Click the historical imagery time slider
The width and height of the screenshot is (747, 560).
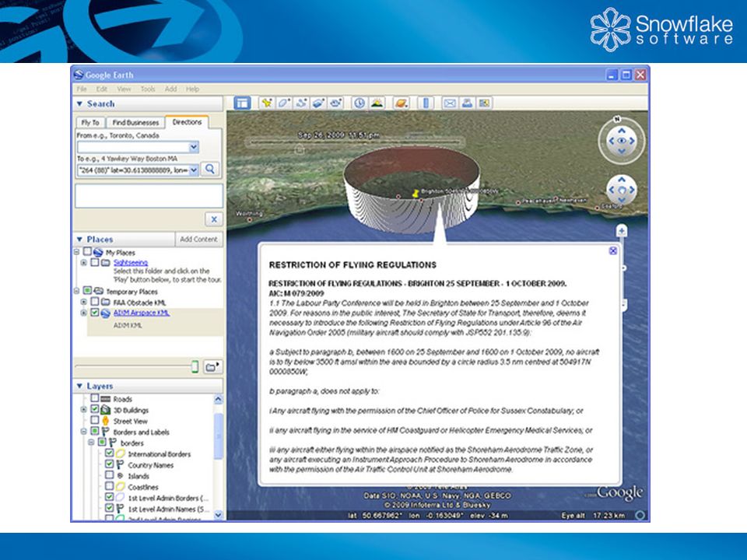(x=355, y=142)
